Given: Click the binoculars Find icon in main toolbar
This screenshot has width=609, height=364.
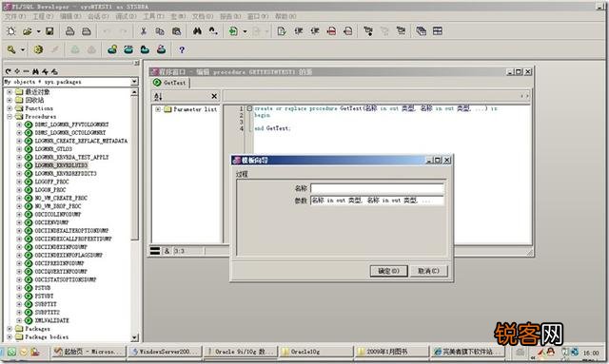Looking at the screenshot, I should click(197, 31).
